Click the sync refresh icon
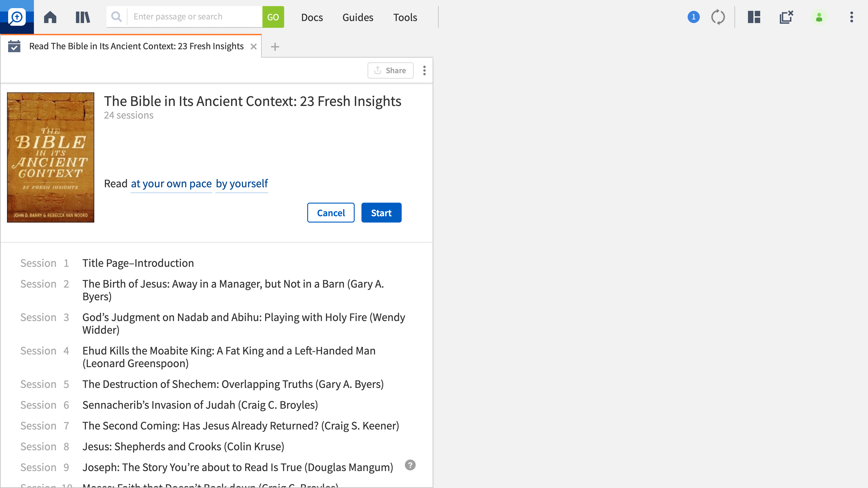The width and height of the screenshot is (868, 488). tap(718, 17)
